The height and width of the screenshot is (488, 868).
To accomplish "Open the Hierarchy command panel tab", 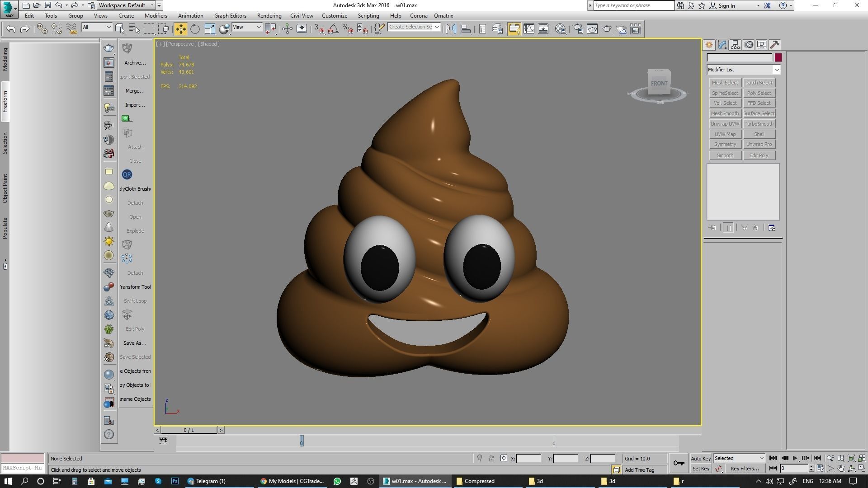I will point(735,45).
